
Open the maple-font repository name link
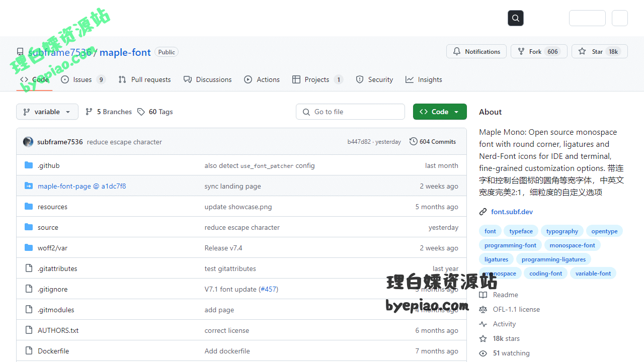click(x=125, y=52)
